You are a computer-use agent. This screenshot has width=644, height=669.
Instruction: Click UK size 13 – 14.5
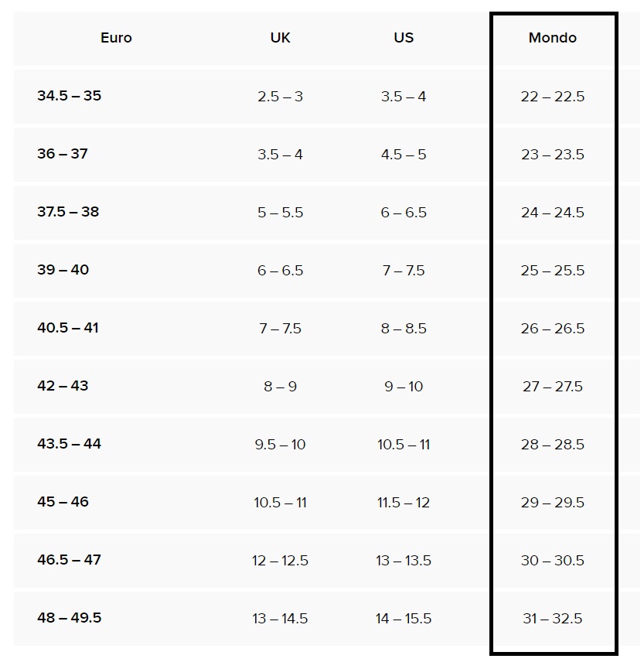280,619
